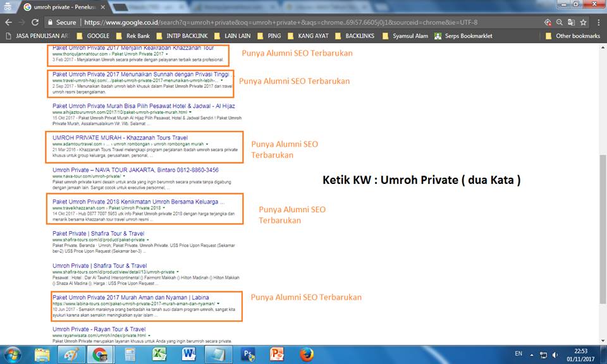
Task: Expand dropdown arrow beside rayanwisata.com URL
Action: [x=149, y=336]
